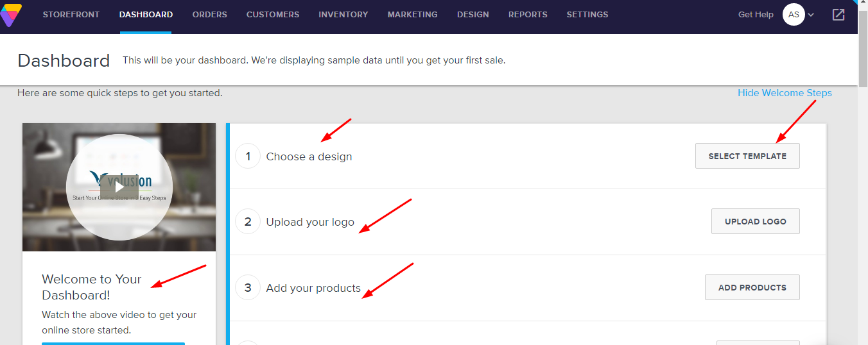This screenshot has width=868, height=345.
Task: Open the external storefront view icon
Action: click(x=838, y=15)
